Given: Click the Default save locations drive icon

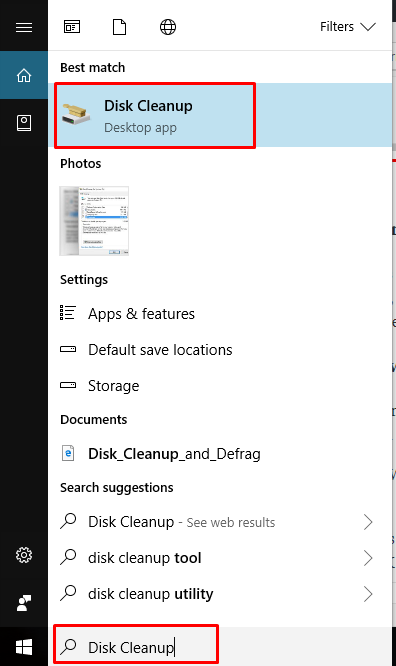Looking at the screenshot, I should tap(68, 349).
